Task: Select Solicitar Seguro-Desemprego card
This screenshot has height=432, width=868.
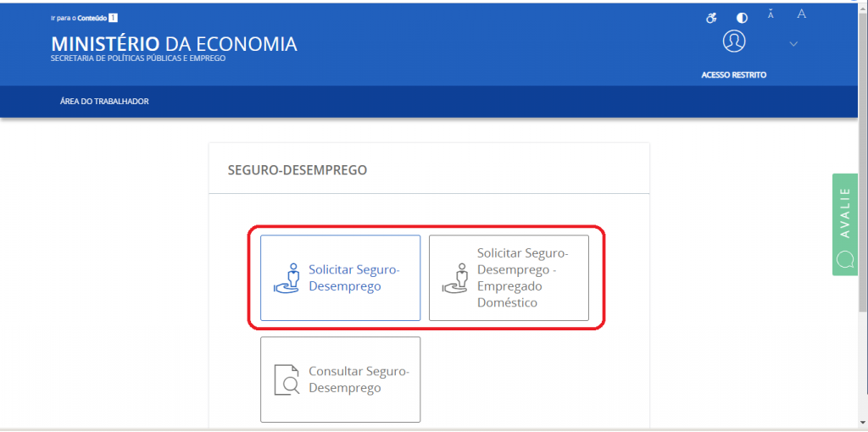Action: pos(341,278)
